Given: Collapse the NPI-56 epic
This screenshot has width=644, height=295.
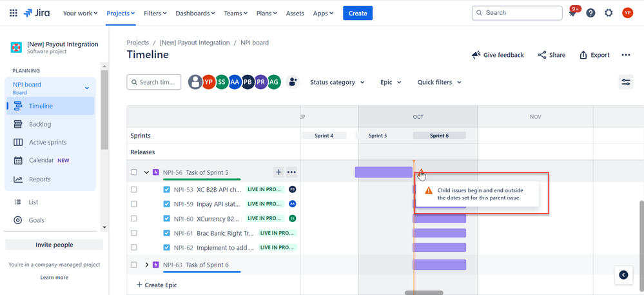Looking at the screenshot, I should [146, 172].
